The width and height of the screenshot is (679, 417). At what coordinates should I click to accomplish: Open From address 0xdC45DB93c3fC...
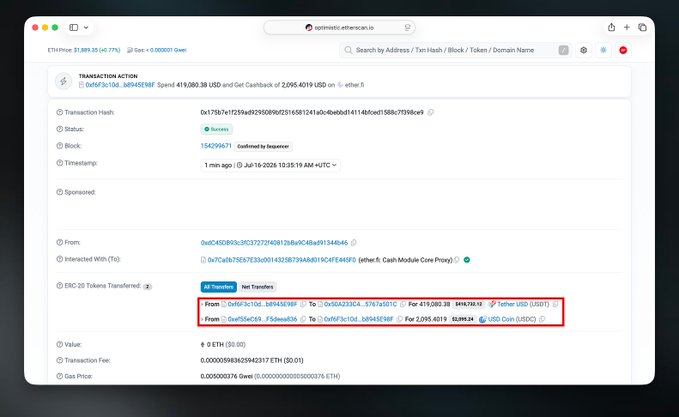pos(274,243)
